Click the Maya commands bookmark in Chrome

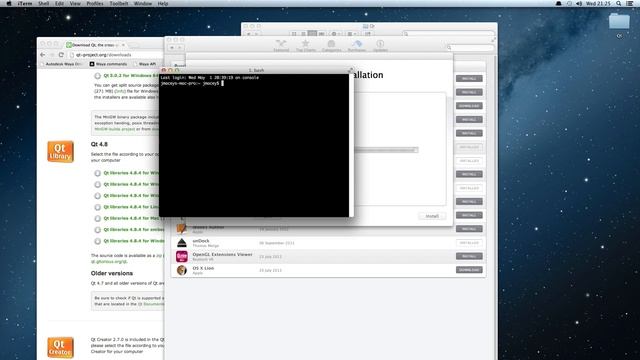pos(109,64)
